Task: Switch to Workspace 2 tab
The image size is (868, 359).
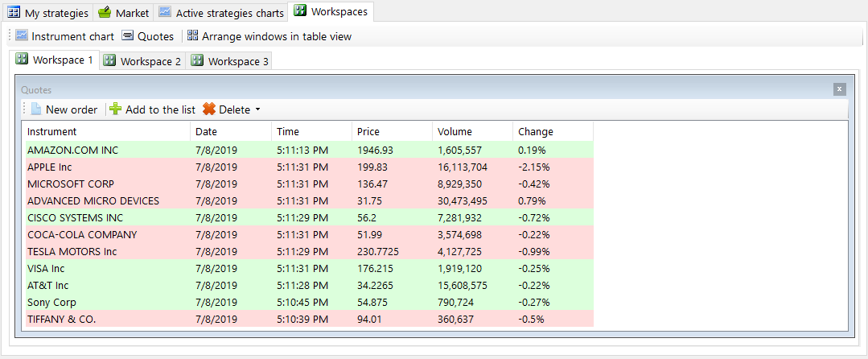Action: pyautogui.click(x=142, y=61)
